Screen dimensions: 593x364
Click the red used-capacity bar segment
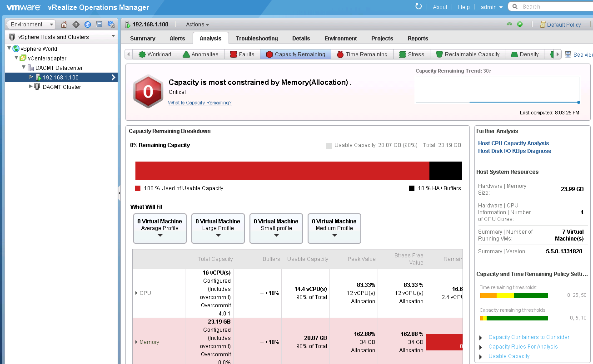coord(282,171)
